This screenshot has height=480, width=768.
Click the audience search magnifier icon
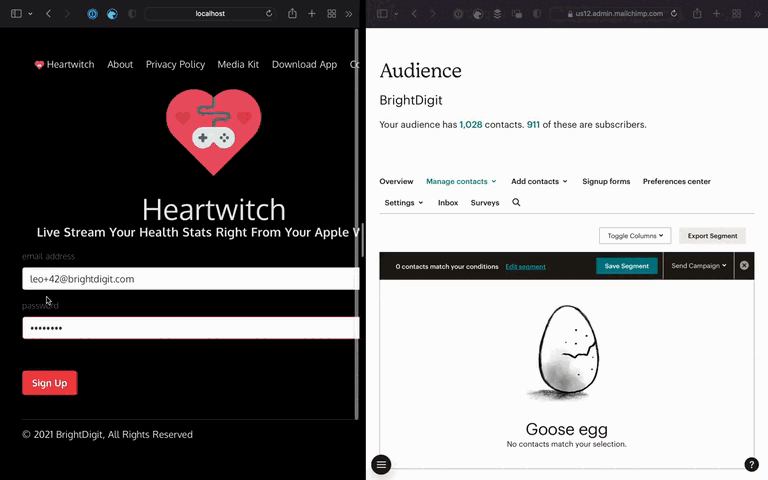click(516, 202)
